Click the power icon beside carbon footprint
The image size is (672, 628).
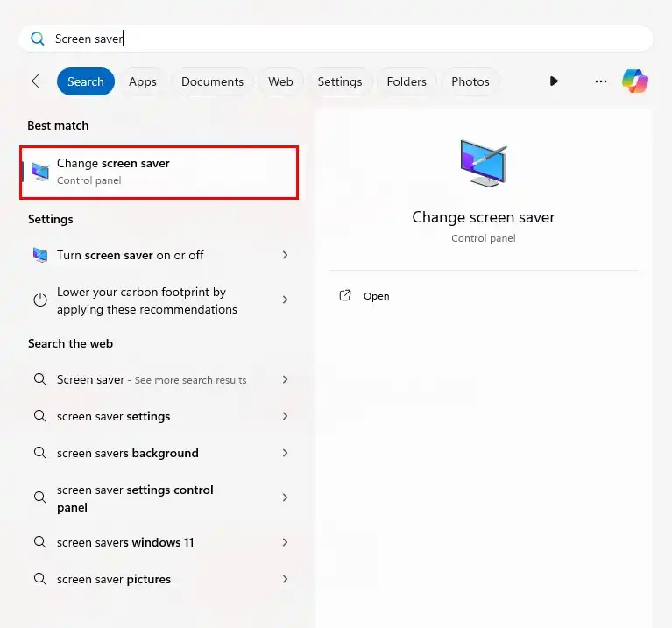40,300
